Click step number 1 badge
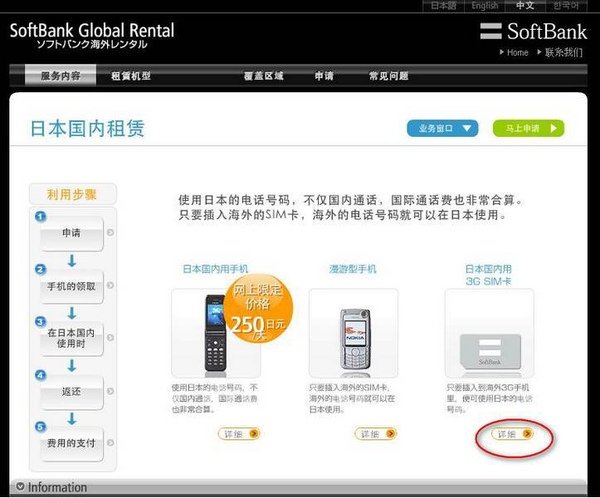The image size is (600, 498). click(x=41, y=217)
